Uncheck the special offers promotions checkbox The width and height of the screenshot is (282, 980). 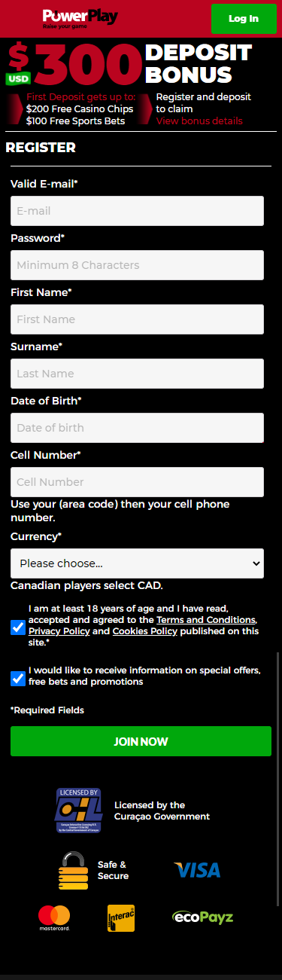18,679
